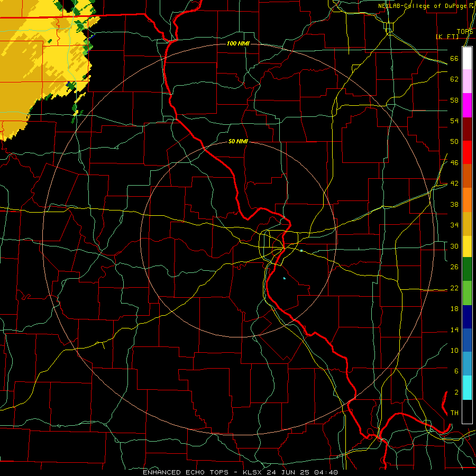Click the '[K FT]' units label
476x476 pixels.
[447, 36]
